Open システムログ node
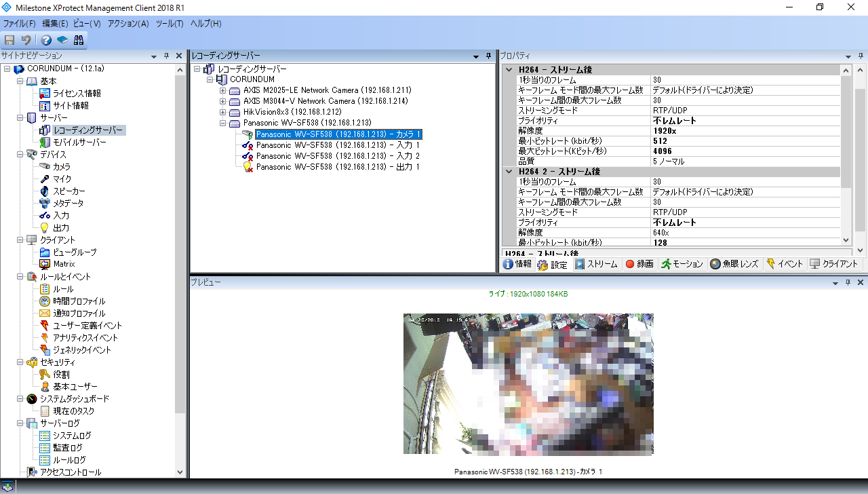This screenshot has width=868, height=494. point(72,436)
